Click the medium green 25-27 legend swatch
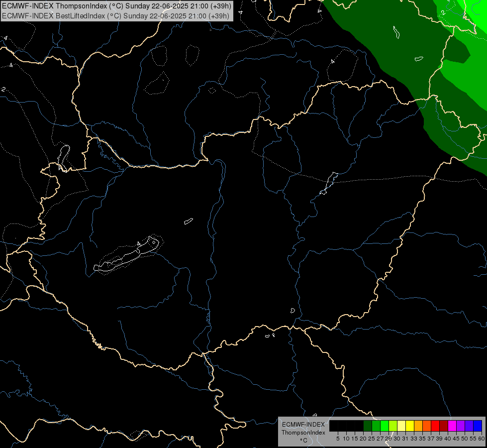Image resolution: width=487 pixels, height=448 pixels. tap(376, 426)
